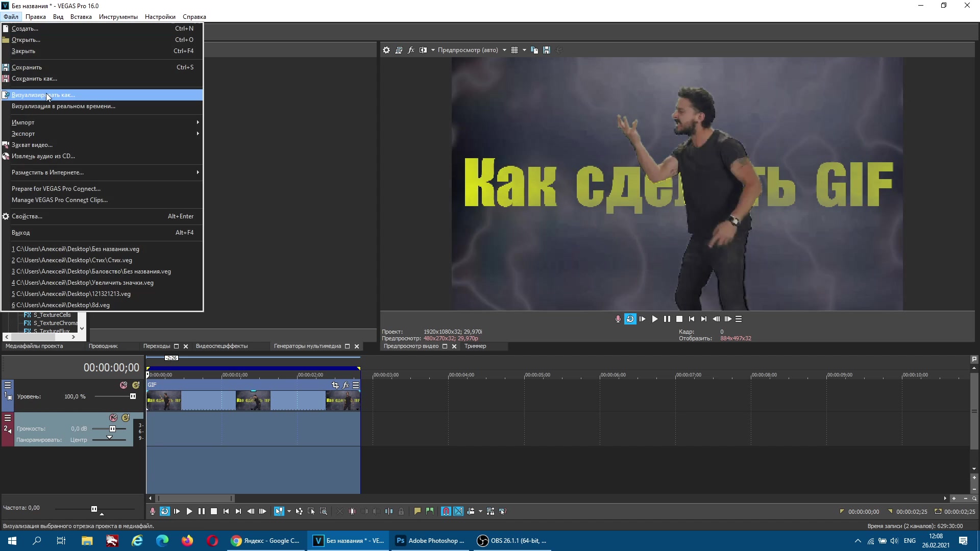Click the Проводник panel tab
This screenshot has width=980, height=551.
coord(104,346)
